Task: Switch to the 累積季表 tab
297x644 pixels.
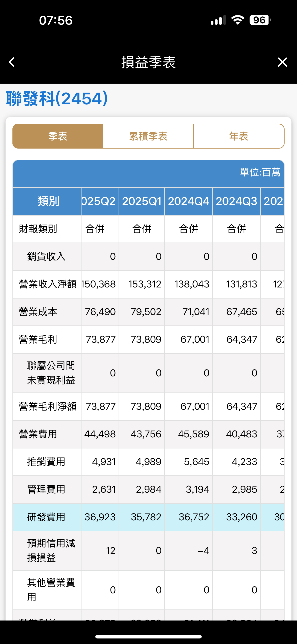Action: coord(148,136)
